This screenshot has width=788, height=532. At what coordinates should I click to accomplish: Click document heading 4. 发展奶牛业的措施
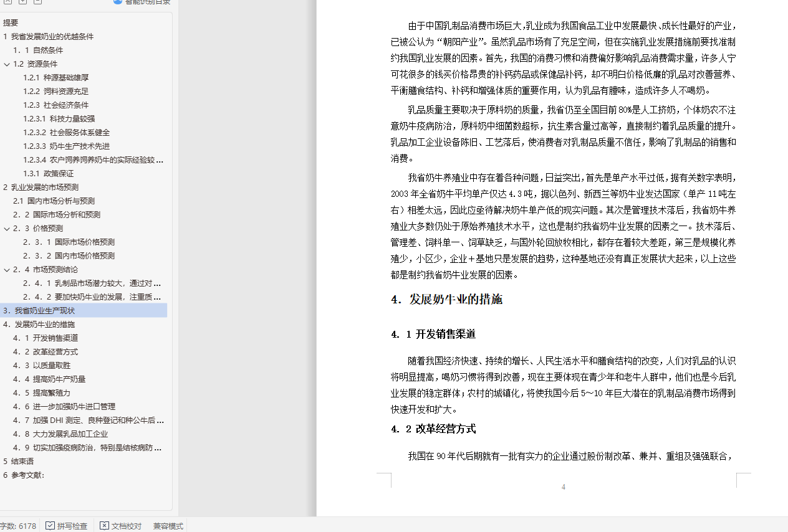tap(446, 300)
